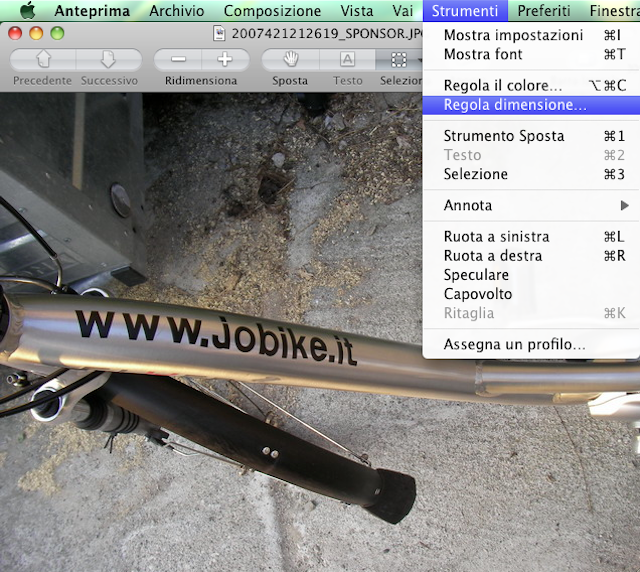Open the Apple menu
The image size is (640, 572).
(27, 10)
